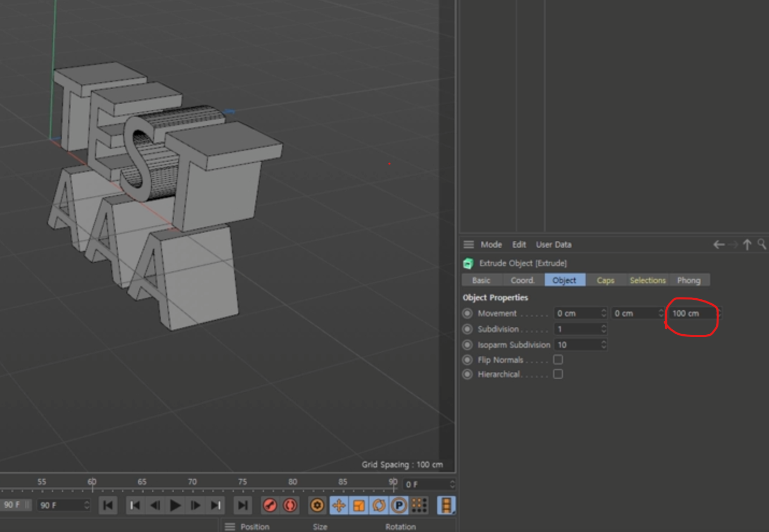
Task: Toggle Flip Normals animation dot
Action: coord(467,360)
